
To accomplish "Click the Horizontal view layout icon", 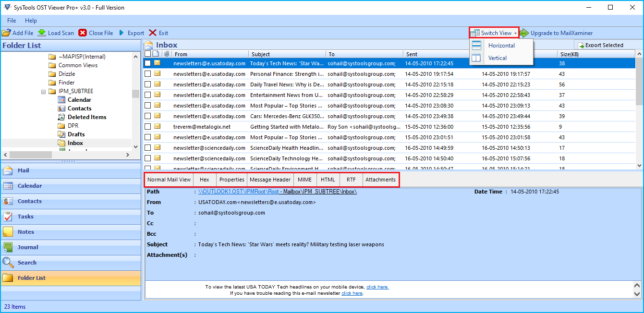I will (x=476, y=45).
